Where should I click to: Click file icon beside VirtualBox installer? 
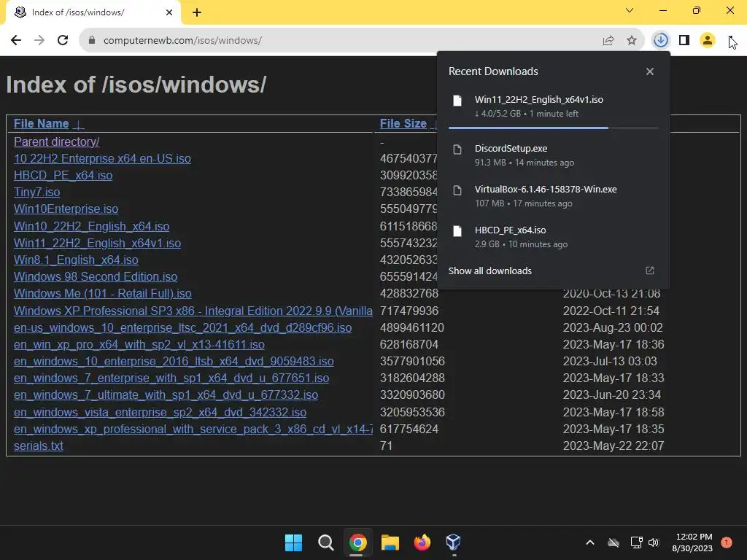[457, 190]
